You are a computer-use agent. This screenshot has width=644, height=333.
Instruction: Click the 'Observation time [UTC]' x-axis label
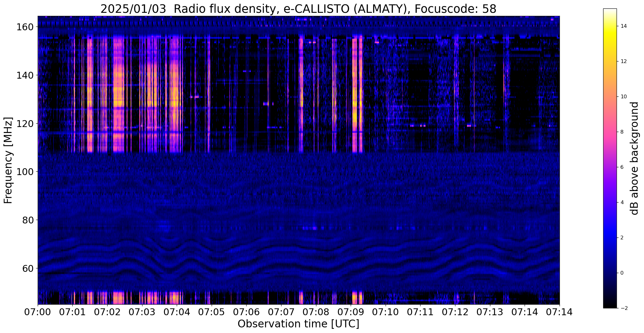pos(298,324)
